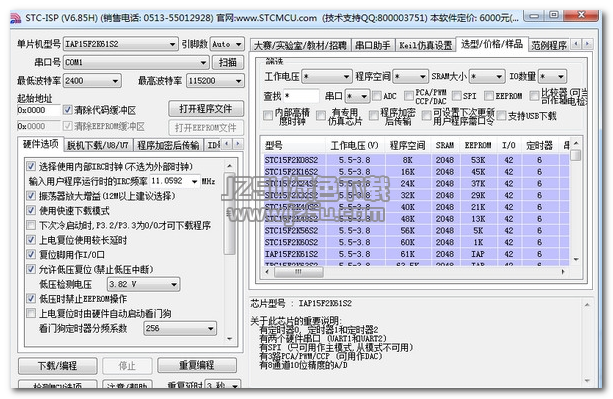The height and width of the screenshot is (399, 613).
Task: Select the IAP15F2K61S2 table row
Action: pyautogui.click(x=416, y=254)
